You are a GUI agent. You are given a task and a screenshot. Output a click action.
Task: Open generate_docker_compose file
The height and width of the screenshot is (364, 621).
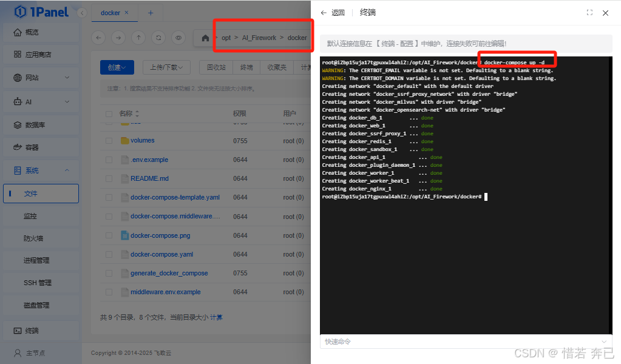click(x=169, y=273)
